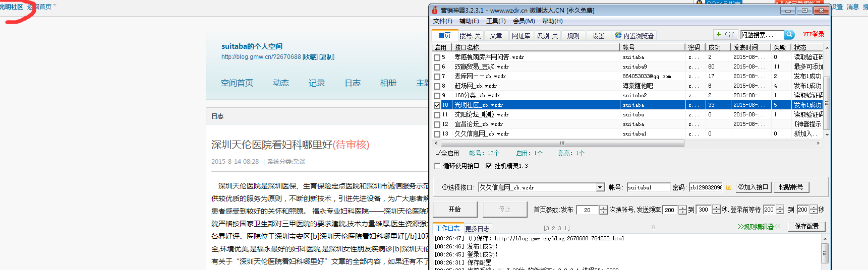Sort by the 成功 column header
This screenshot has height=270, width=868.
(718, 47)
